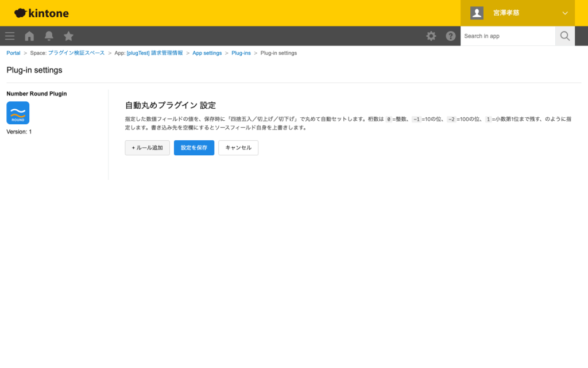The height and width of the screenshot is (368, 588).
Task: Click the home icon in the toolbar
Action: 29,36
